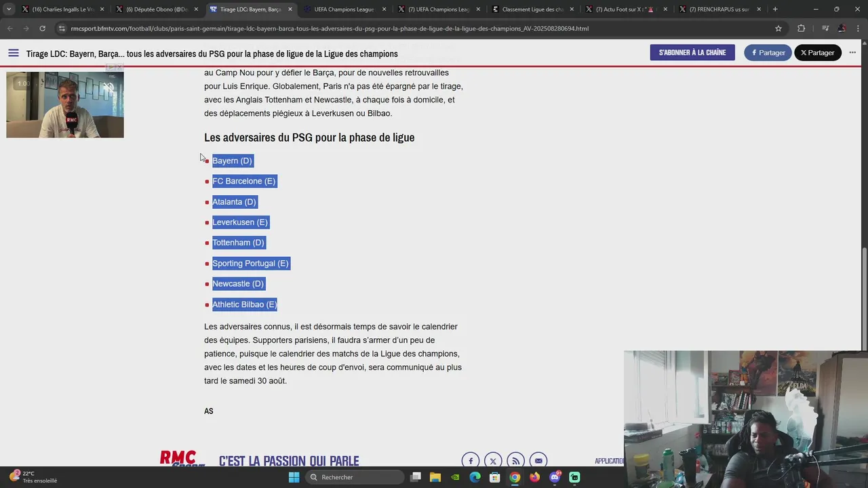Open the Windows Start menu

(294, 477)
